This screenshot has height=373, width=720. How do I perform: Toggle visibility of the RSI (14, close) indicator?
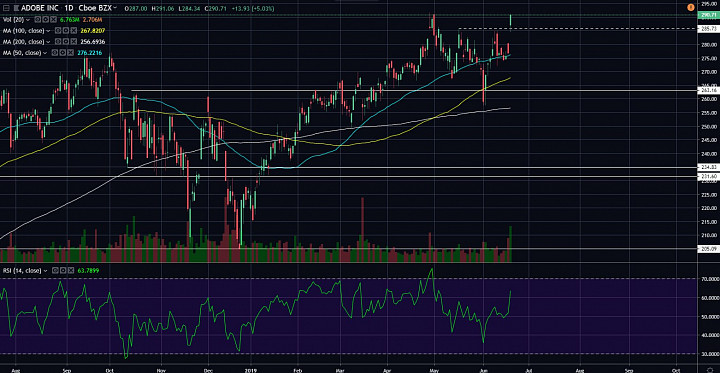(55, 271)
